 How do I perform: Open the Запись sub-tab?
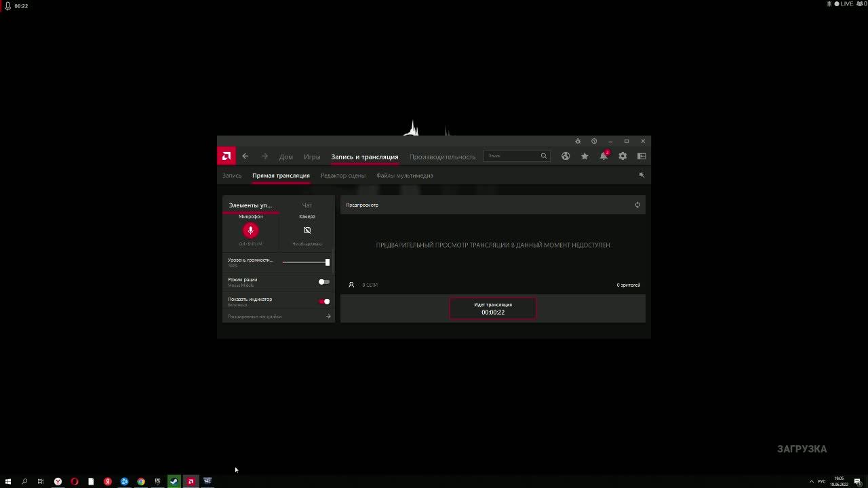point(232,176)
